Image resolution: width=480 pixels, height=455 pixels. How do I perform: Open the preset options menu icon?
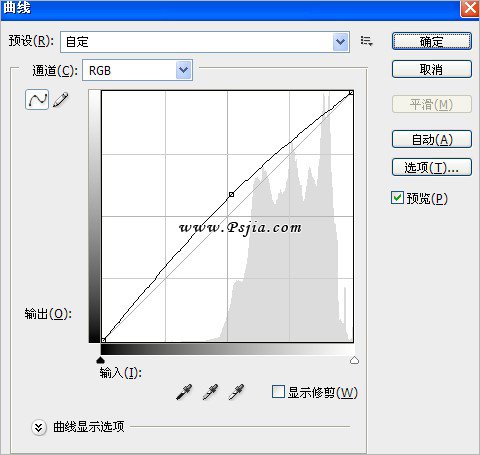(366, 41)
